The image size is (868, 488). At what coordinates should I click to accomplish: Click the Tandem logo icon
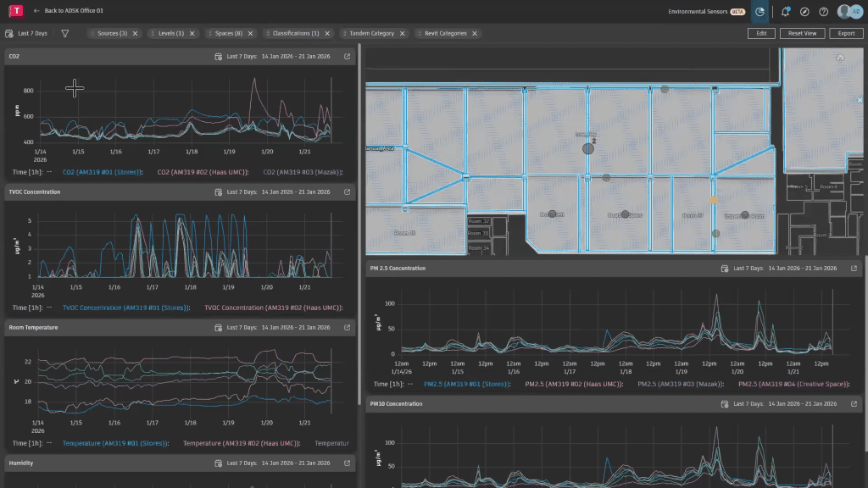[16, 11]
